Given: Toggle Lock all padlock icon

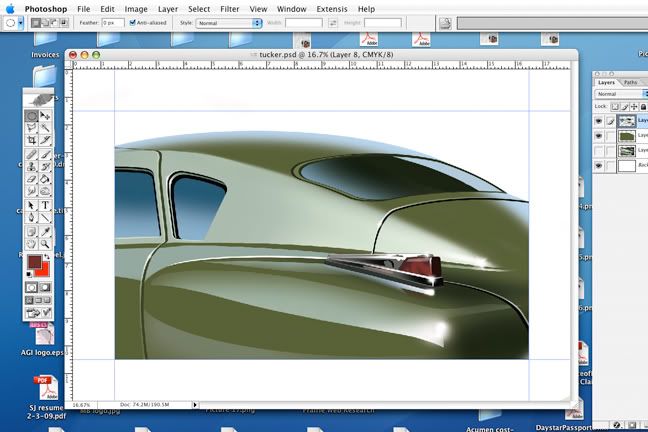Looking at the screenshot, I should coord(643,107).
